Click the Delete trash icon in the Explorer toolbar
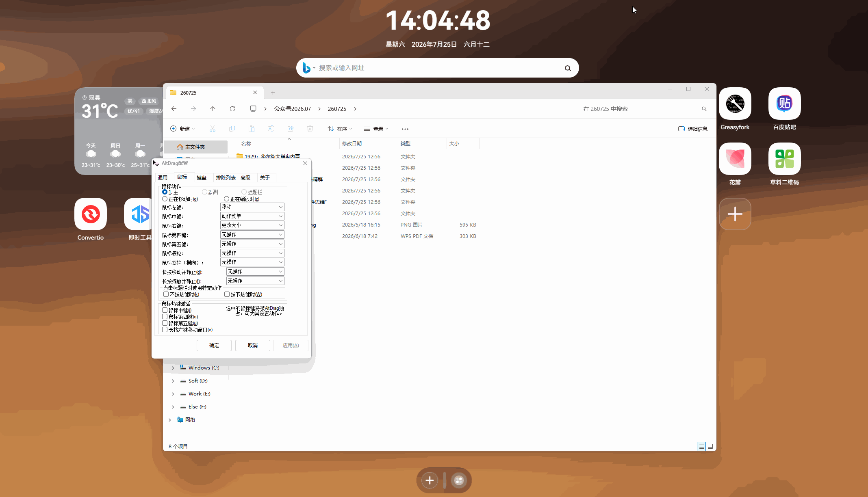This screenshot has width=868, height=497. point(310,129)
